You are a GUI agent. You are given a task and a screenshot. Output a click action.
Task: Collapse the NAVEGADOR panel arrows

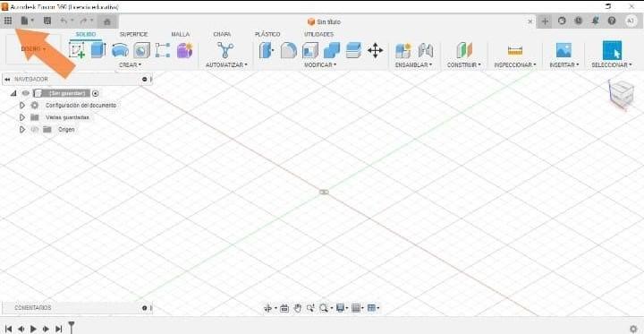(7, 79)
